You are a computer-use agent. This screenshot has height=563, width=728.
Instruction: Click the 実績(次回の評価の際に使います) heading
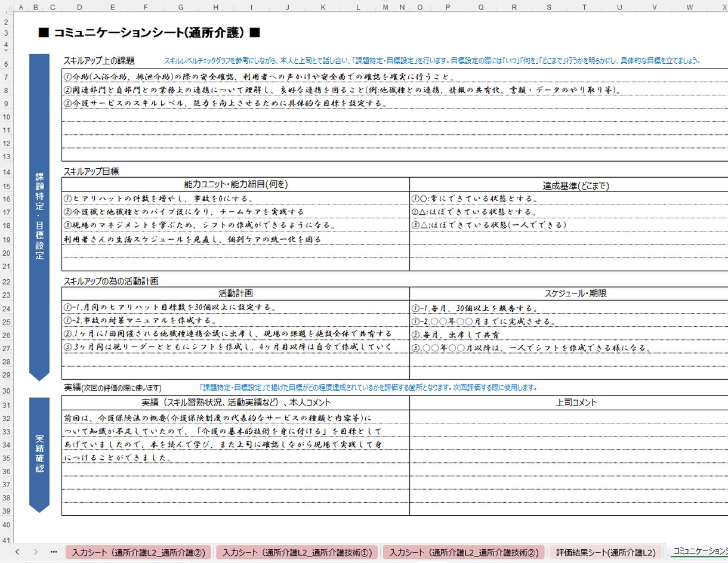[x=112, y=388]
